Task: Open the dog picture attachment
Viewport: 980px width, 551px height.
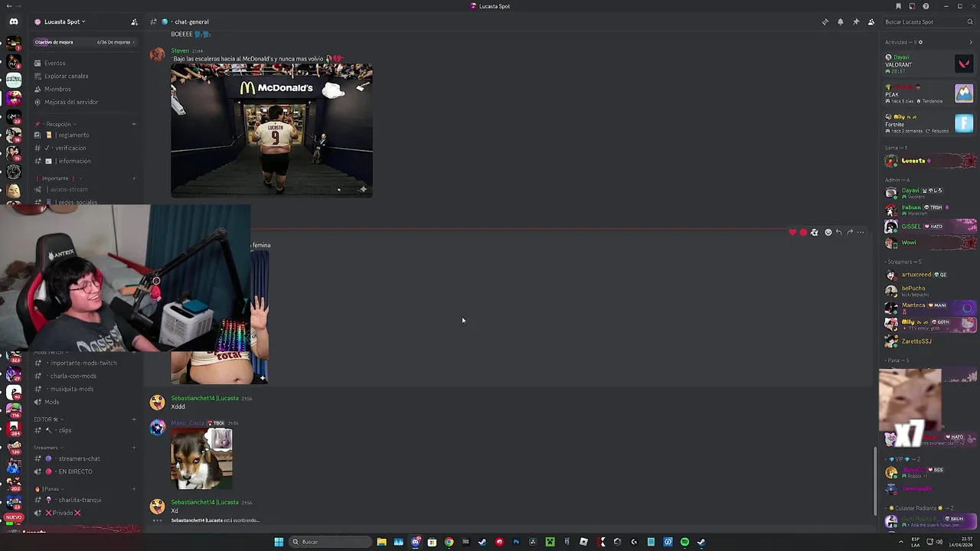Action: pyautogui.click(x=201, y=459)
